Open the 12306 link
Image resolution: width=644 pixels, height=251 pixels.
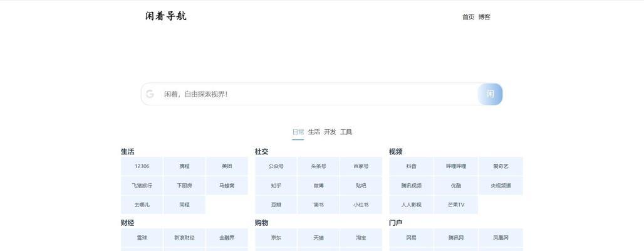(142, 166)
